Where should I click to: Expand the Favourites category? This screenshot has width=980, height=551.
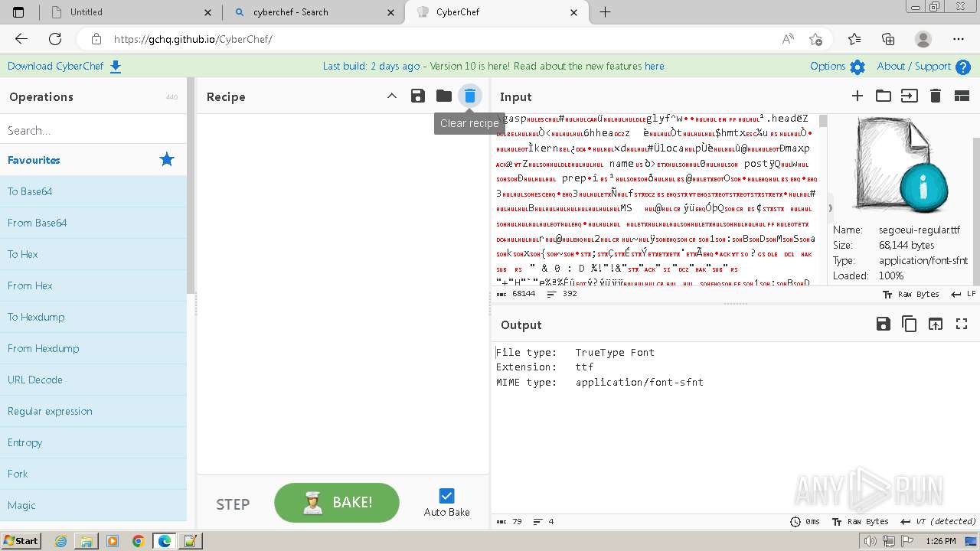tap(93, 160)
